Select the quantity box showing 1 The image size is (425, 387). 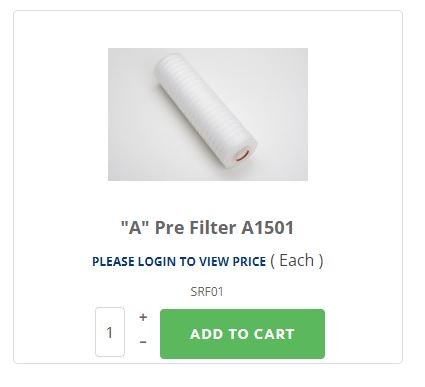coord(110,332)
